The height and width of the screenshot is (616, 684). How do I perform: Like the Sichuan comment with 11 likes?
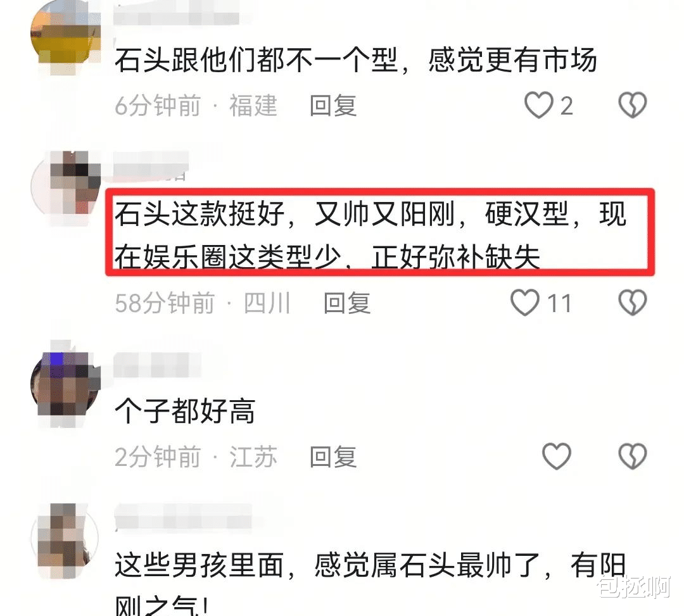(x=525, y=303)
